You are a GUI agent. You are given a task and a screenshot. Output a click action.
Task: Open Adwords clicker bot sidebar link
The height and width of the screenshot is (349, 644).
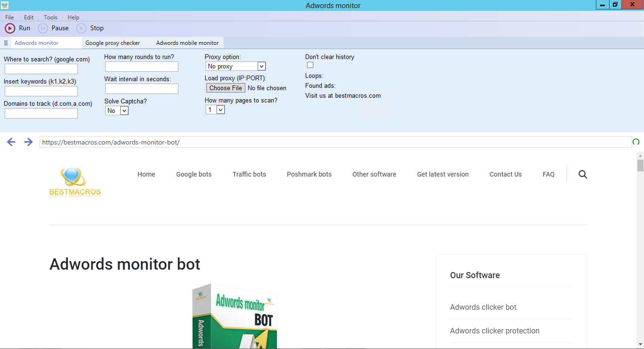pyautogui.click(x=483, y=307)
